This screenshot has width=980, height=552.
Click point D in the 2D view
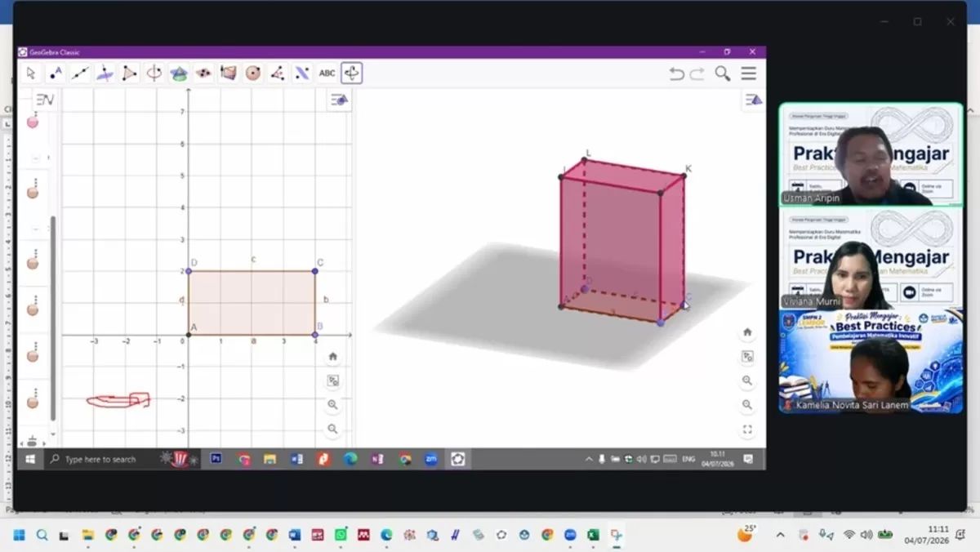pyautogui.click(x=189, y=271)
